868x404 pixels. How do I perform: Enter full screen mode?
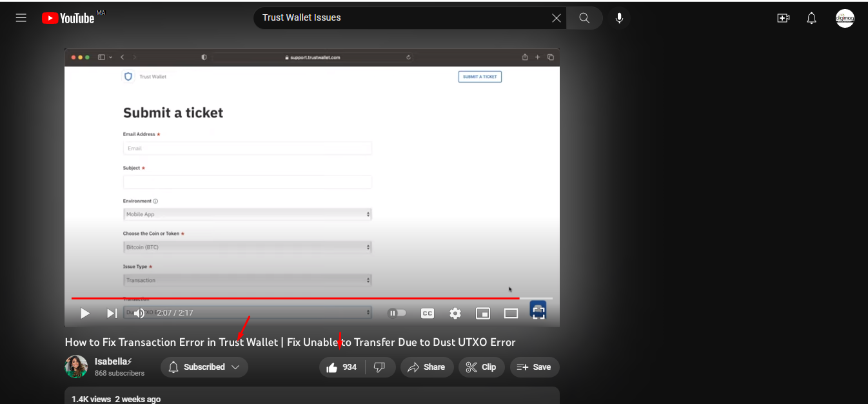(538, 313)
